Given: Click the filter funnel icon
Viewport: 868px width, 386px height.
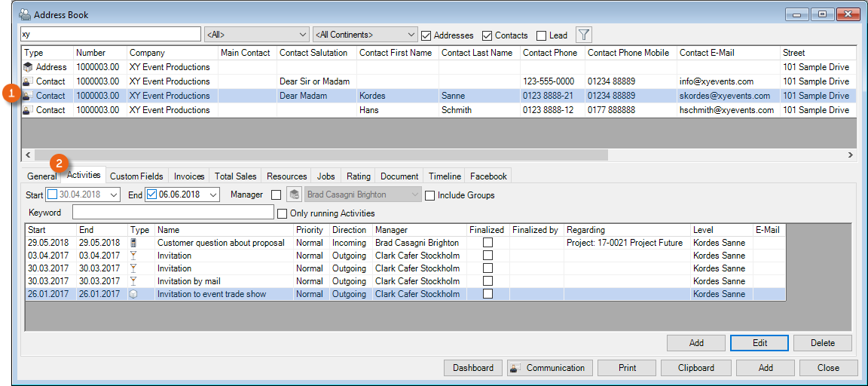Looking at the screenshot, I should pos(584,35).
